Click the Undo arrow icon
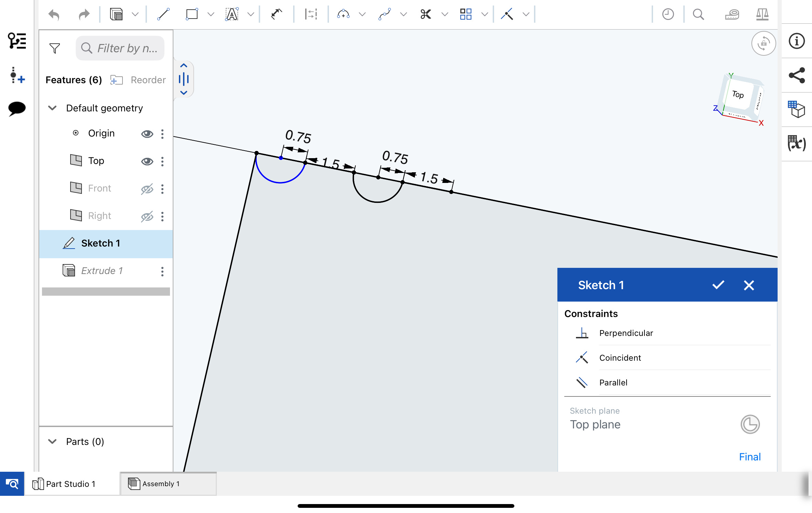Screen dimensions: 812x513 point(54,14)
